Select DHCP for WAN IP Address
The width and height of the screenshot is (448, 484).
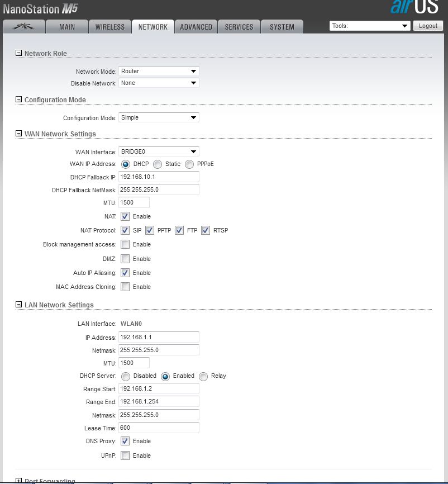tap(126, 164)
